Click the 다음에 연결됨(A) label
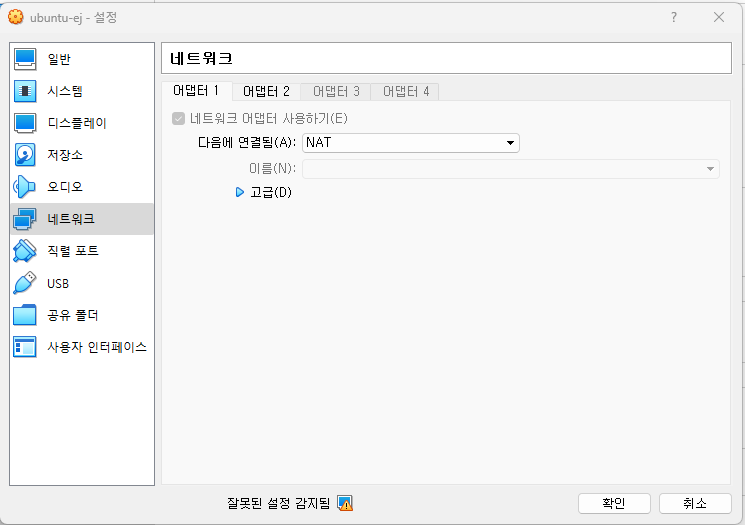Image resolution: width=745 pixels, height=525 pixels. click(x=247, y=143)
